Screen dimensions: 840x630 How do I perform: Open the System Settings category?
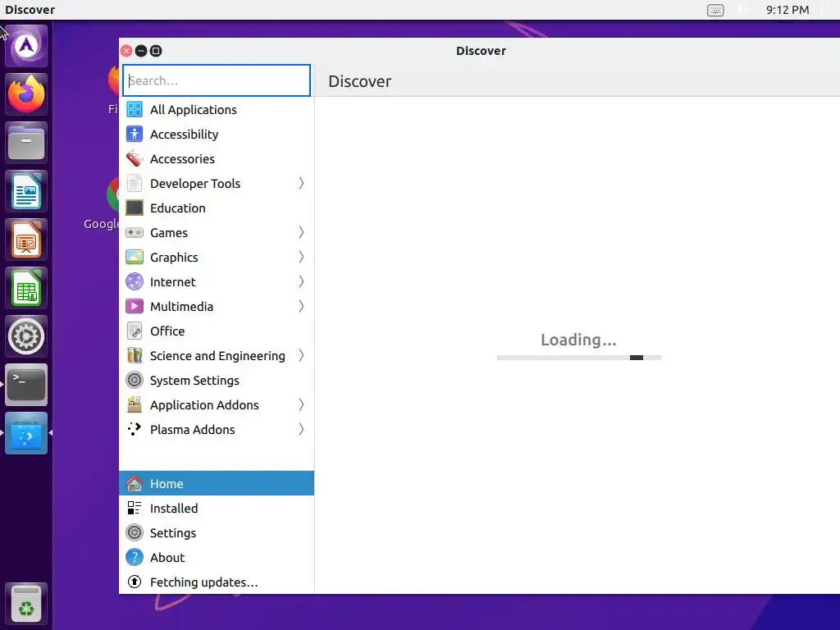tap(217, 381)
